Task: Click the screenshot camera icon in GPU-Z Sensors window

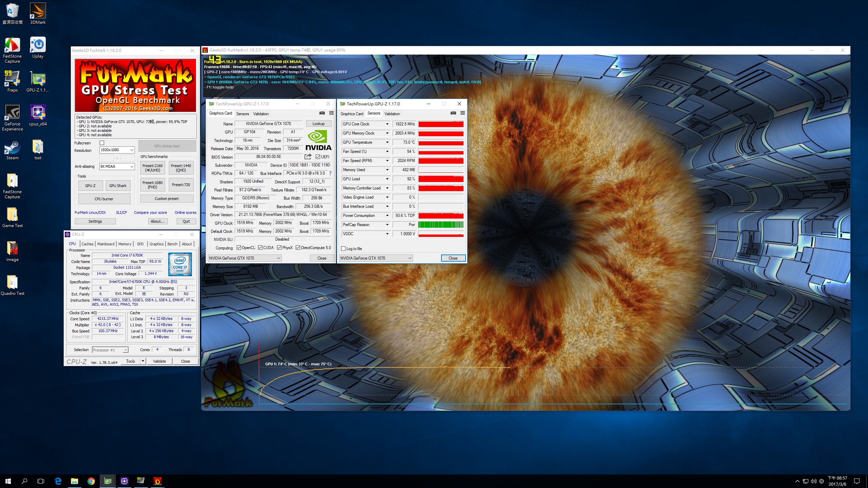Action: [x=453, y=113]
